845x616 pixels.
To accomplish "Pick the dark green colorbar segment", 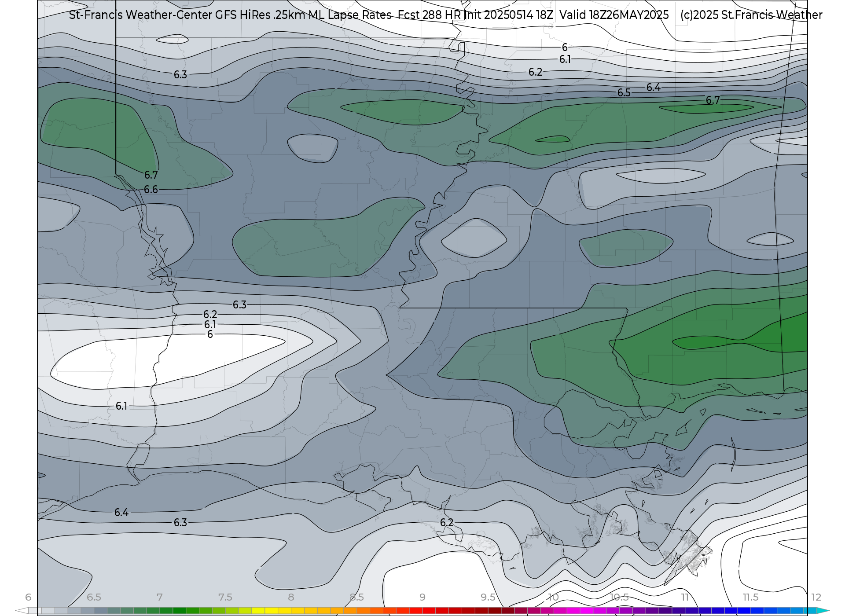I will pyautogui.click(x=180, y=611).
